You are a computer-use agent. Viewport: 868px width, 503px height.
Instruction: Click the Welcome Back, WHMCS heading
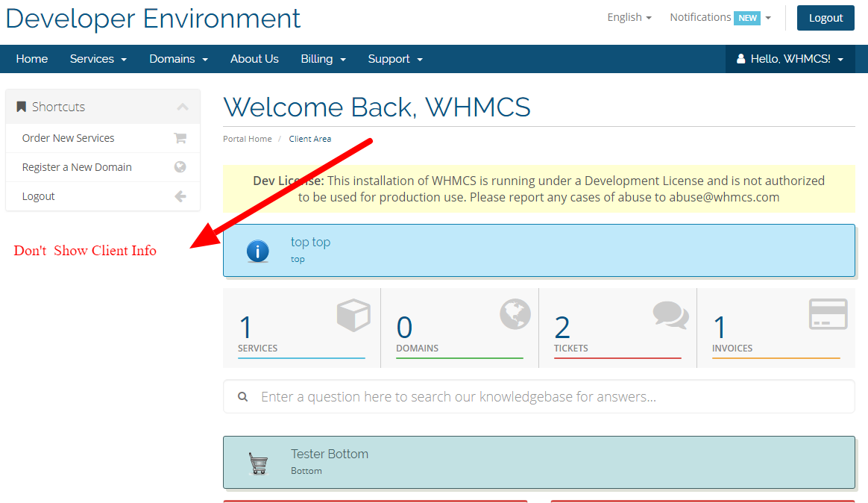377,107
